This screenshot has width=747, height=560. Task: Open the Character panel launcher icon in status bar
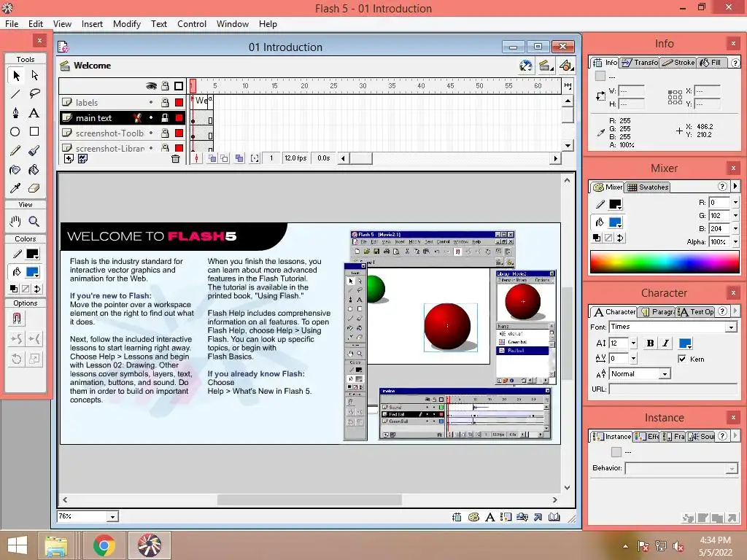(x=489, y=517)
